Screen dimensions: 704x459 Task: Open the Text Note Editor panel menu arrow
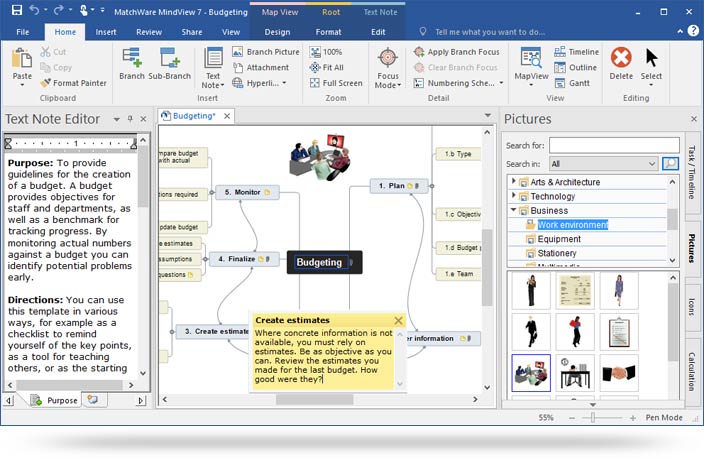117,119
